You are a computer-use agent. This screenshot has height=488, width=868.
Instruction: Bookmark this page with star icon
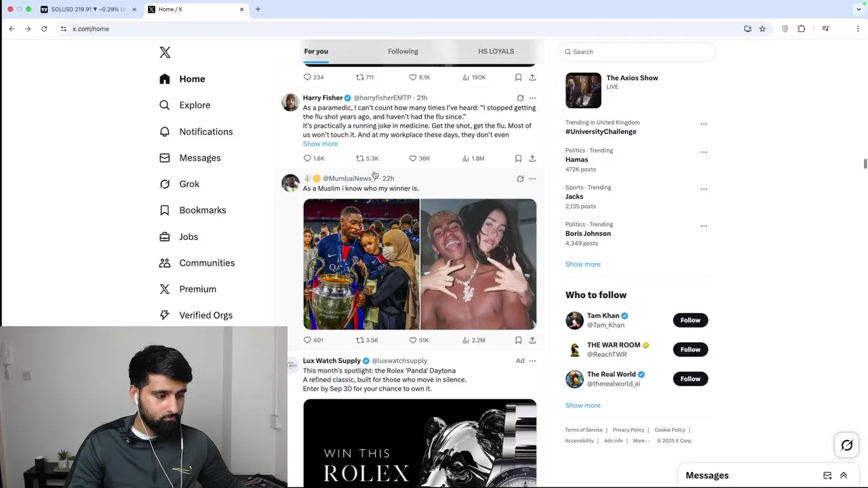[762, 28]
